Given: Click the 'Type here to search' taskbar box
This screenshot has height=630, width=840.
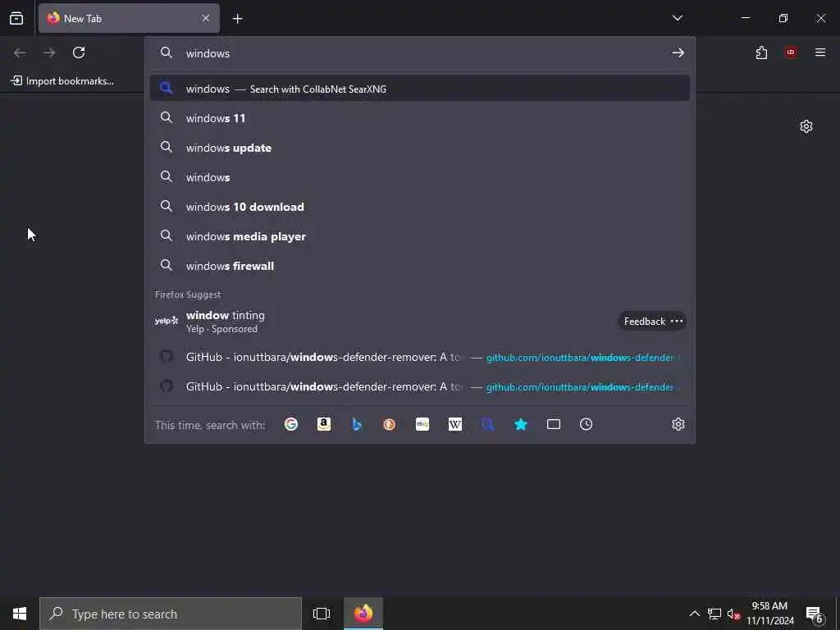Looking at the screenshot, I should click(x=171, y=614).
